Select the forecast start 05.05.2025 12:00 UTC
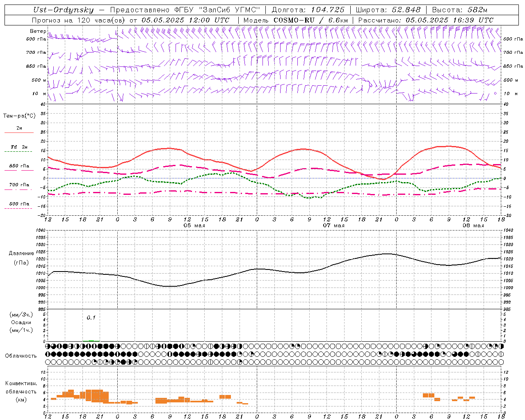525x420 pixels. [x=185, y=20]
